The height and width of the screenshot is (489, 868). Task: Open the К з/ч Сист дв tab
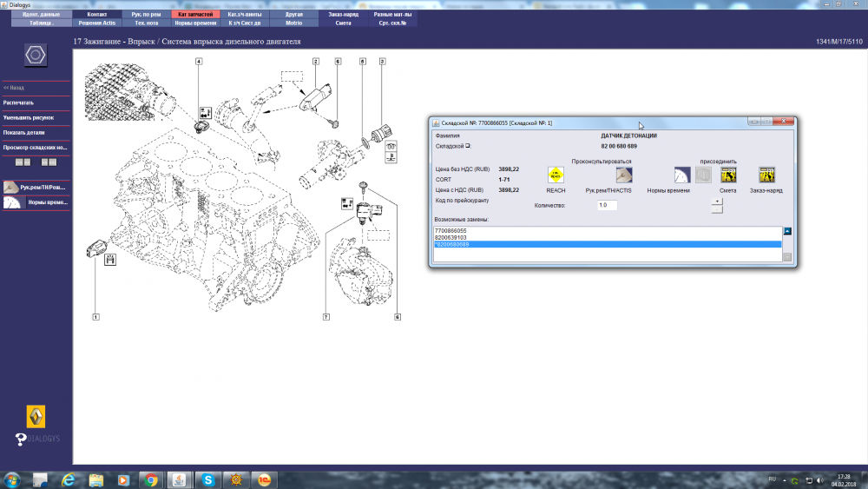click(245, 23)
